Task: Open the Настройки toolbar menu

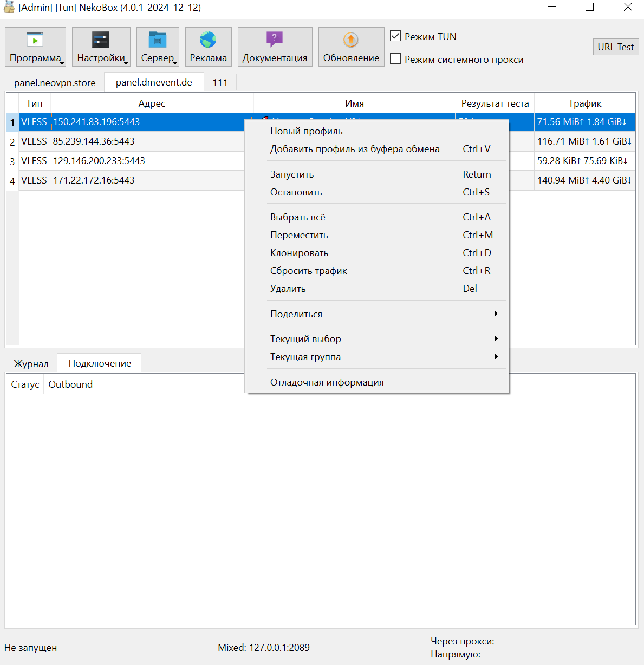Action: click(x=101, y=47)
